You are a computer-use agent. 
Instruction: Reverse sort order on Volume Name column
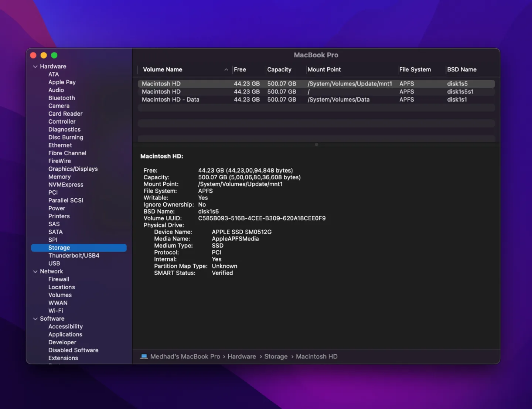tap(163, 69)
